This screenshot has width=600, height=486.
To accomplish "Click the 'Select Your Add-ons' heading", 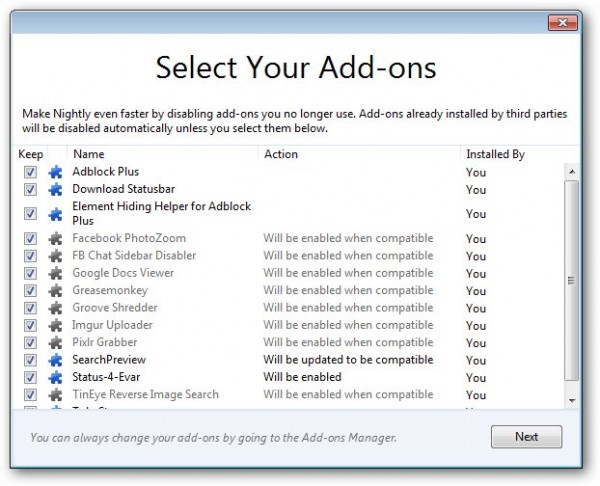I will [296, 68].
